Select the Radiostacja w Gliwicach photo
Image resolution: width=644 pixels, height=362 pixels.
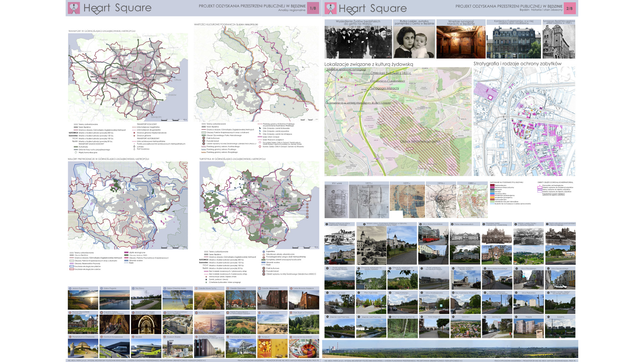209,324
